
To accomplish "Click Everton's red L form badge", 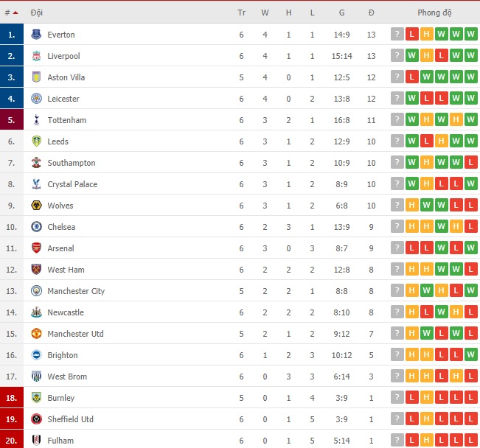I will pos(411,34).
